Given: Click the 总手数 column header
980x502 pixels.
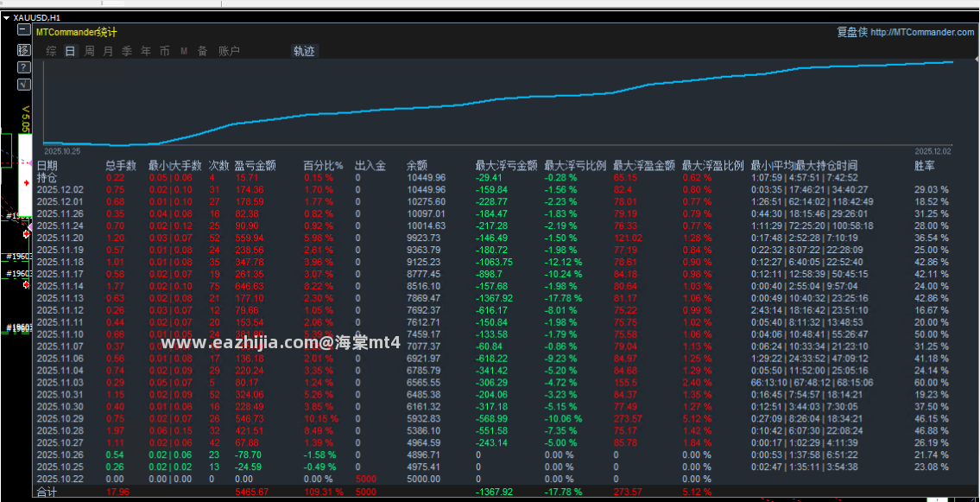Looking at the screenshot, I should pyautogui.click(x=121, y=166).
